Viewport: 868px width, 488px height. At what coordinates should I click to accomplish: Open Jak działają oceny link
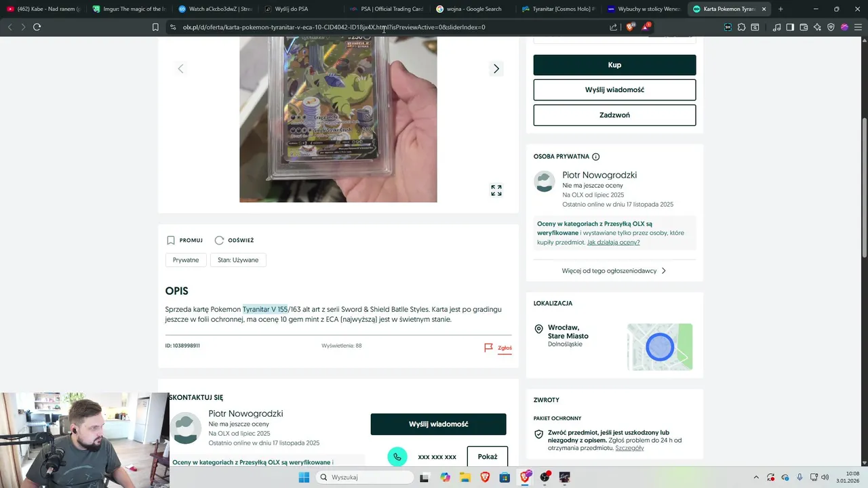[x=613, y=242]
